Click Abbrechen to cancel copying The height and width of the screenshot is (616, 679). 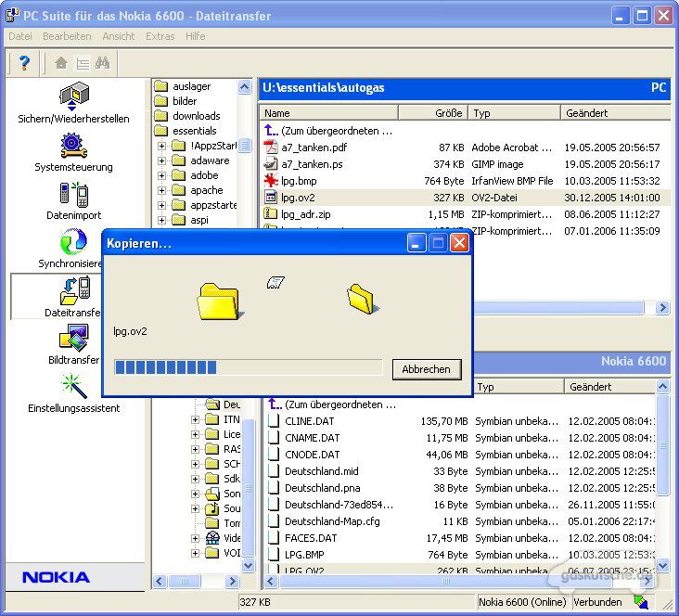(427, 369)
